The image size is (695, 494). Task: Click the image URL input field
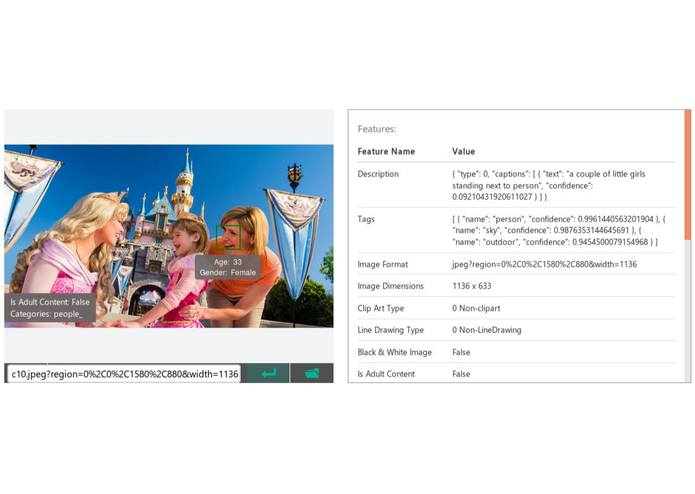[124, 374]
